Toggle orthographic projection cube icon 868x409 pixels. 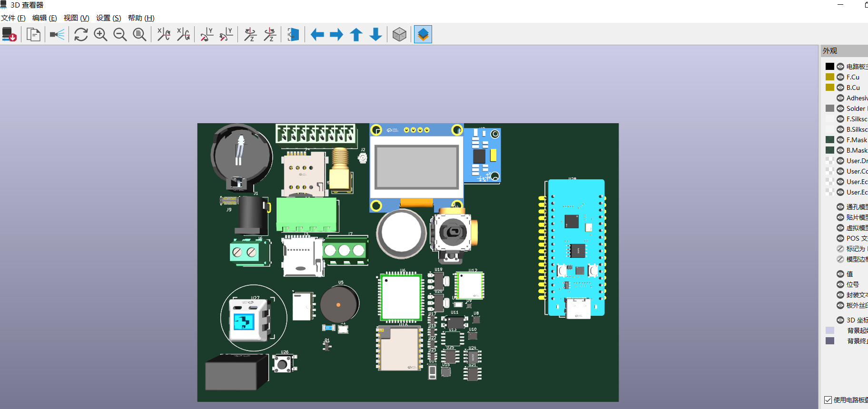[x=399, y=35]
